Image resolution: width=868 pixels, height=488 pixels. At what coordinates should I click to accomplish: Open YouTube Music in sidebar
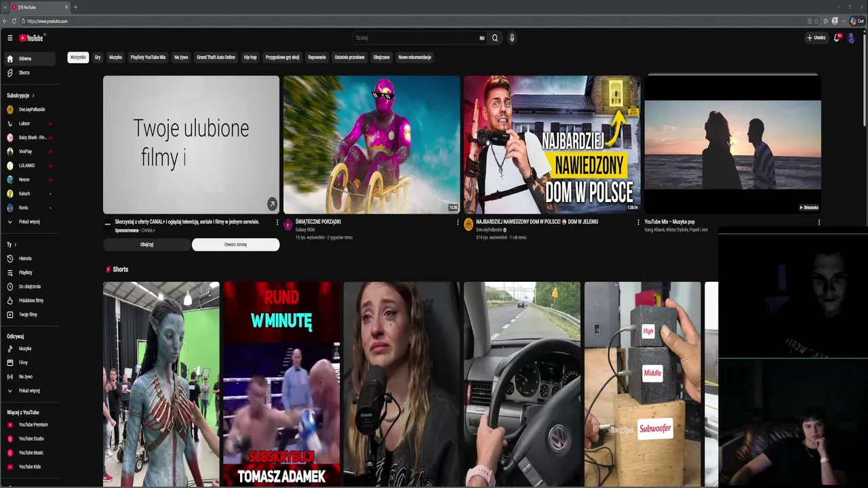point(30,453)
